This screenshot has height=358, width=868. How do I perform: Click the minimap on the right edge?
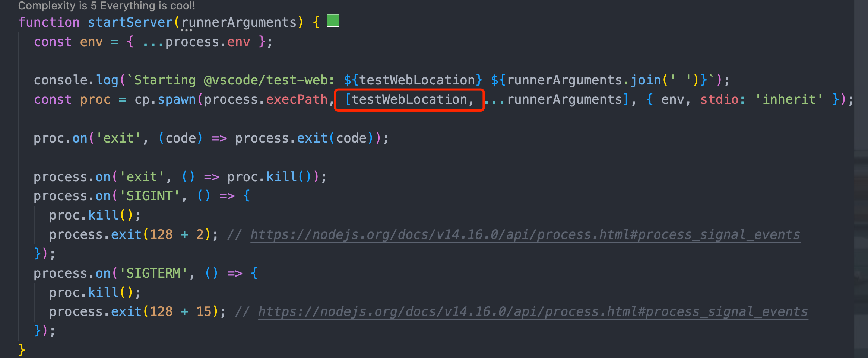[861, 179]
